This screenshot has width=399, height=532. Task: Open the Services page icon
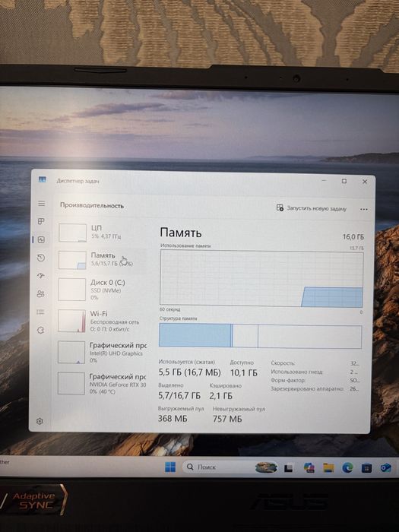click(41, 330)
